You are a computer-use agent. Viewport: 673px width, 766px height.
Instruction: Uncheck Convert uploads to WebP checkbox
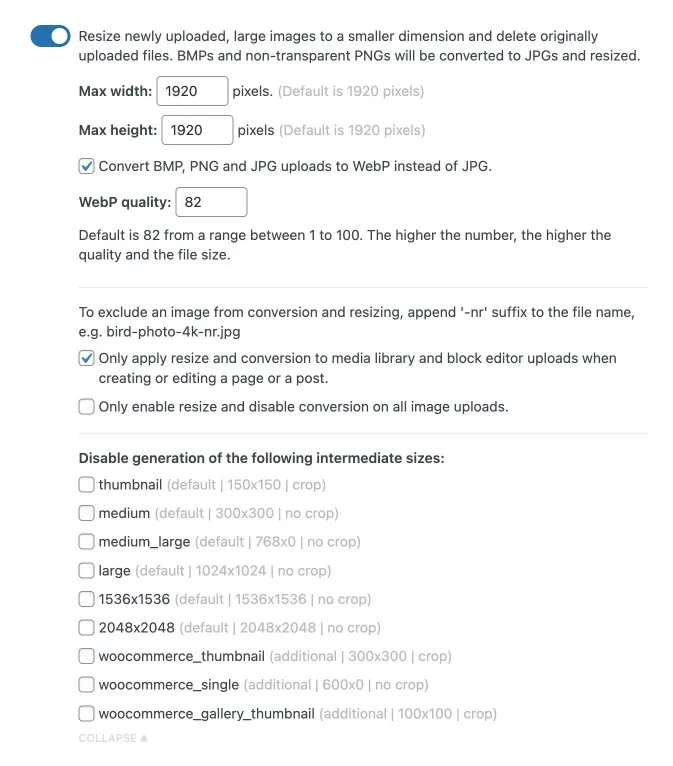(x=87, y=166)
